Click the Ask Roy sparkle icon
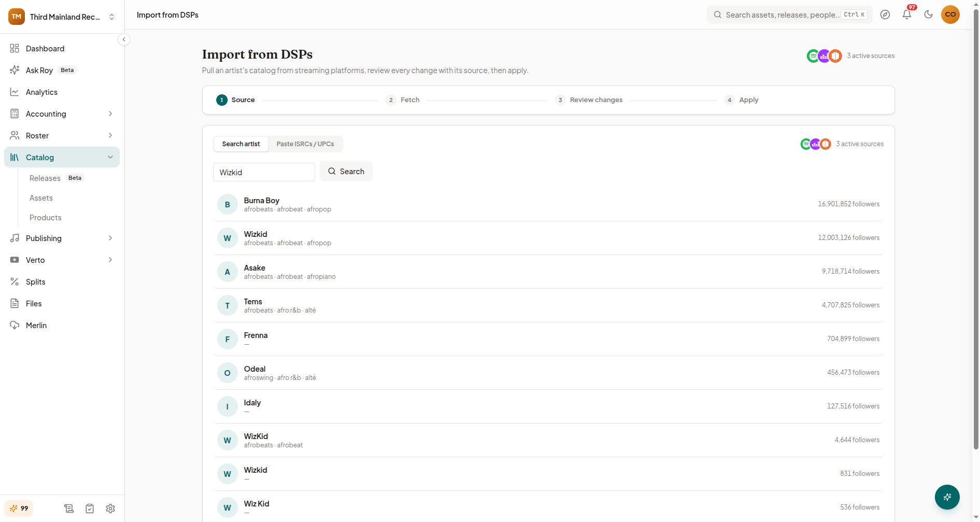Viewport: 980px width, 522px height. 15,70
